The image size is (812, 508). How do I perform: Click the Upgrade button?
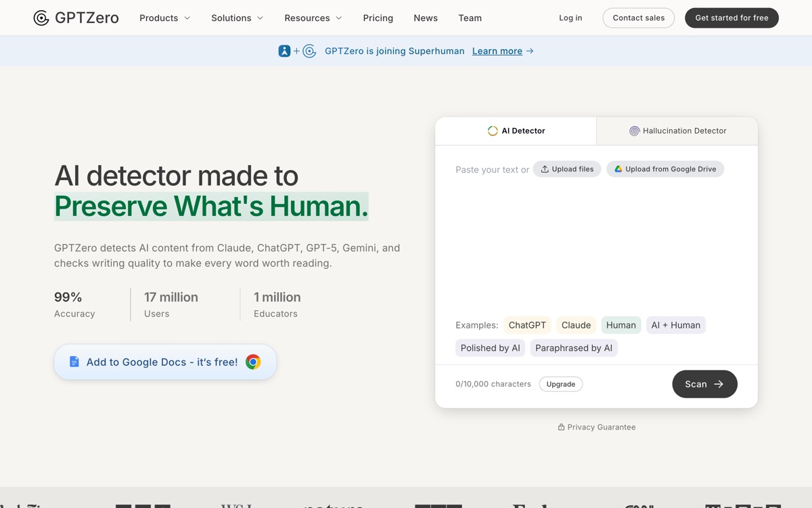coord(561,384)
